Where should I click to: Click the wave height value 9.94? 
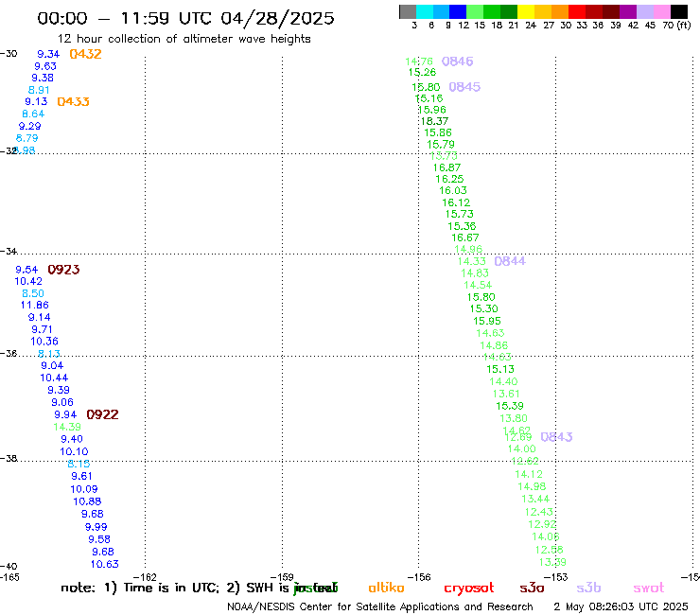65,415
